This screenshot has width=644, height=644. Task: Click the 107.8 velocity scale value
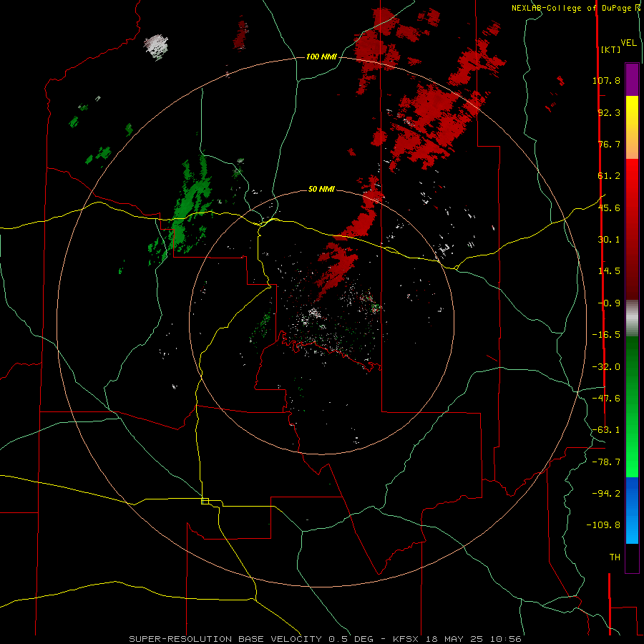click(x=606, y=80)
